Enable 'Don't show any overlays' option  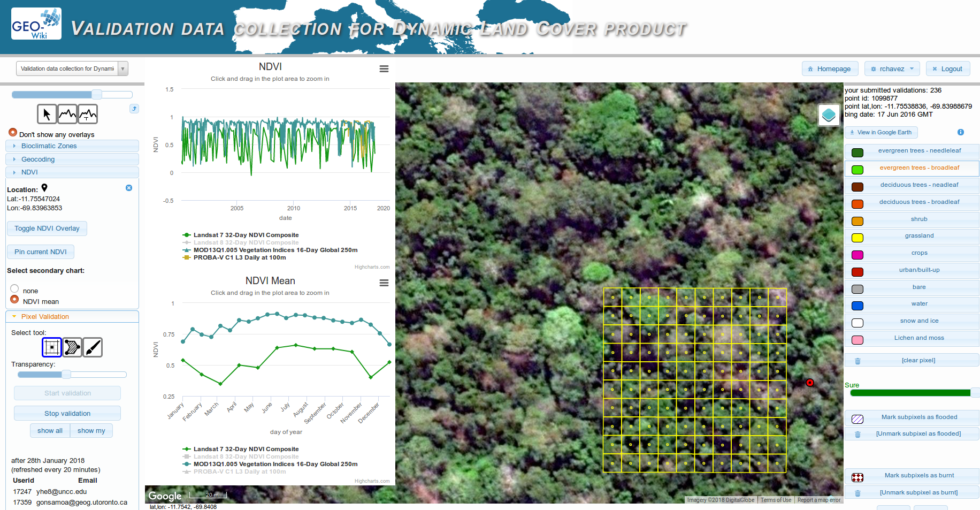click(x=13, y=132)
